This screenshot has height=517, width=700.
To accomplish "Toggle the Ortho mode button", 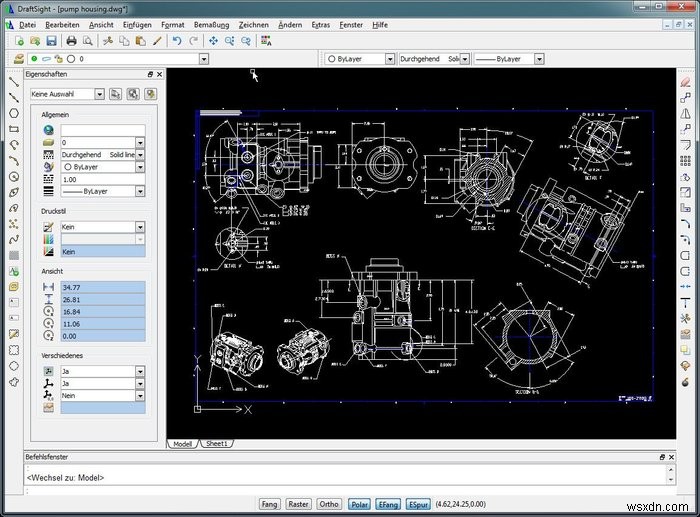I will pyautogui.click(x=329, y=504).
